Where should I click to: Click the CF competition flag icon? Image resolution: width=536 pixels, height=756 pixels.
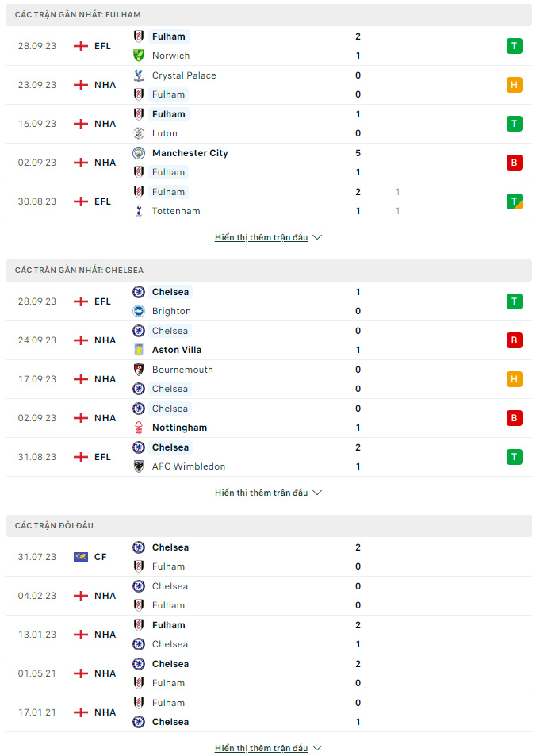pos(81,557)
